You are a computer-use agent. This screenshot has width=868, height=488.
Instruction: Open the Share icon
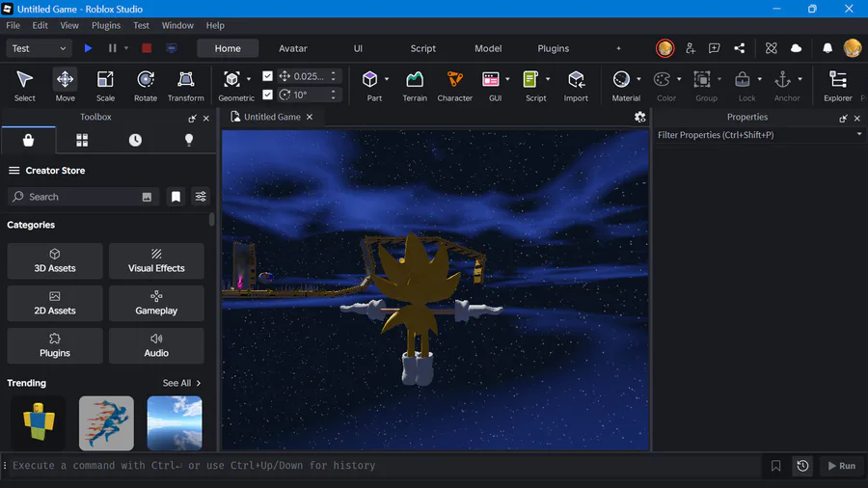pyautogui.click(x=739, y=48)
